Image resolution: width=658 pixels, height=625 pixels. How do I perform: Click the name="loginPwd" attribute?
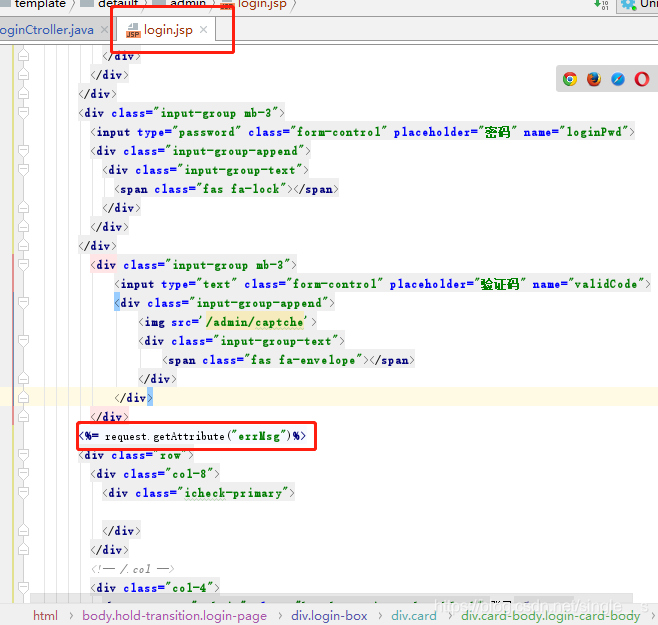click(576, 132)
